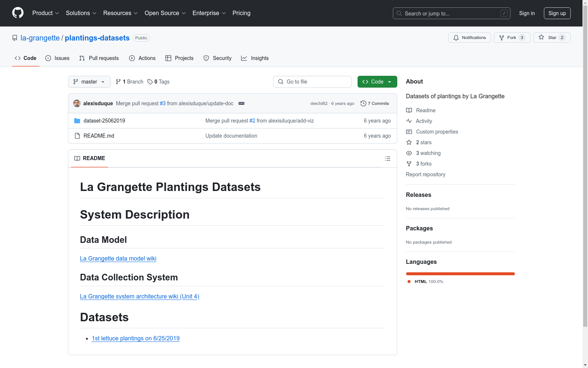Switch to the Issues tab
This screenshot has width=588, height=368.
pos(57,58)
